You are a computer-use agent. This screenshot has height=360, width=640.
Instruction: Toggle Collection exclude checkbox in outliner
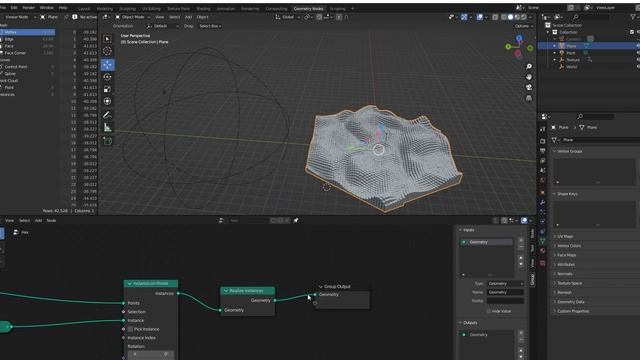tap(632, 32)
